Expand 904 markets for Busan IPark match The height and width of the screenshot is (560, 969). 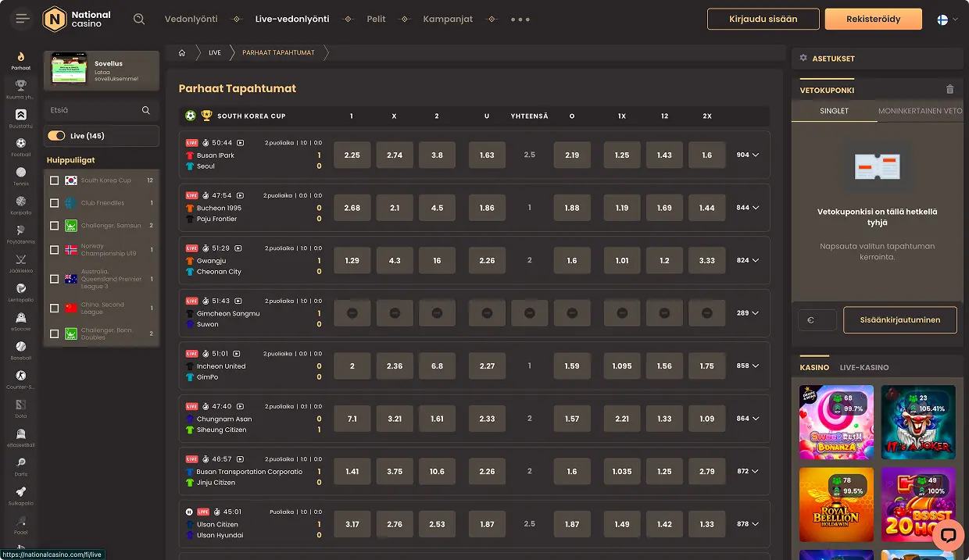click(x=748, y=155)
